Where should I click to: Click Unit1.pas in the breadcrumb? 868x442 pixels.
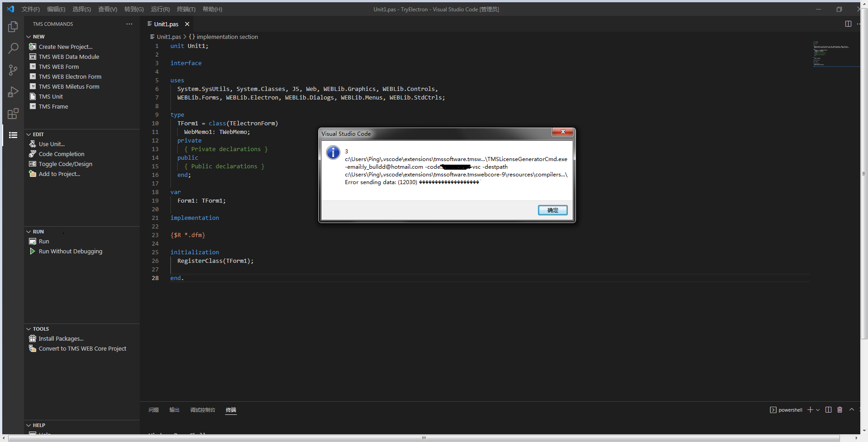click(x=169, y=37)
